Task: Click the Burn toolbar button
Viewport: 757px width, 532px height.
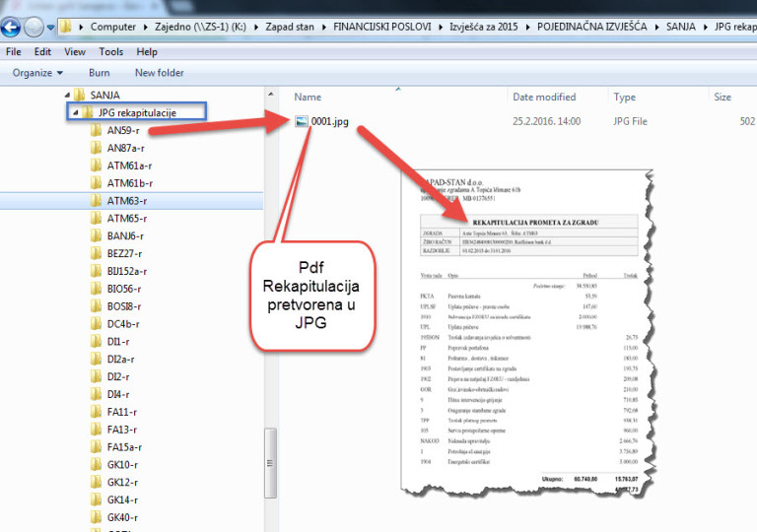Action: pos(99,73)
